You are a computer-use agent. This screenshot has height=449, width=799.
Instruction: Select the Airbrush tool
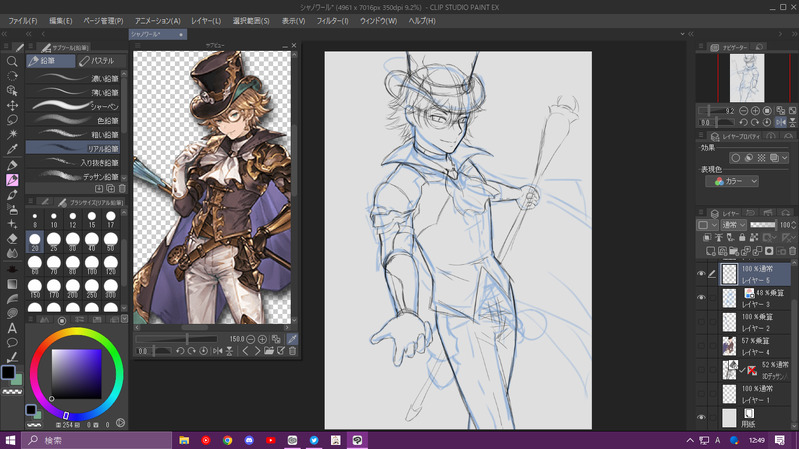coord(12,209)
